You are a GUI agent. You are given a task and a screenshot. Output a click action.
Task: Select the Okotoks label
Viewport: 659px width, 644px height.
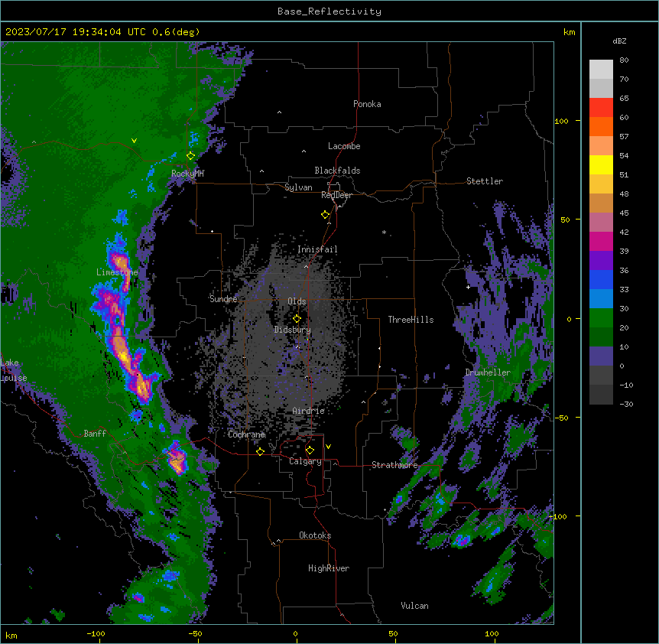tap(315, 535)
